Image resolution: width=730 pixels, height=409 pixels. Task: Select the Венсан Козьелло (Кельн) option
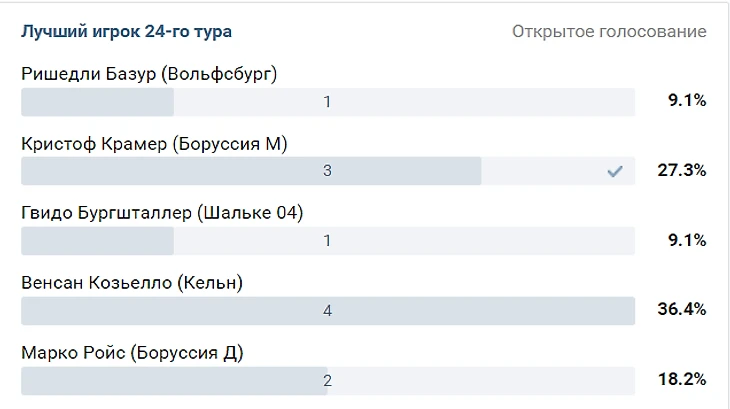tap(132, 283)
